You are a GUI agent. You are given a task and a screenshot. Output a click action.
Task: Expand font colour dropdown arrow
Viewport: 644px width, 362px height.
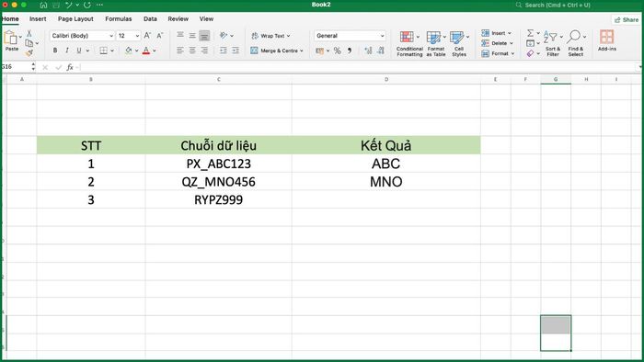click(155, 51)
